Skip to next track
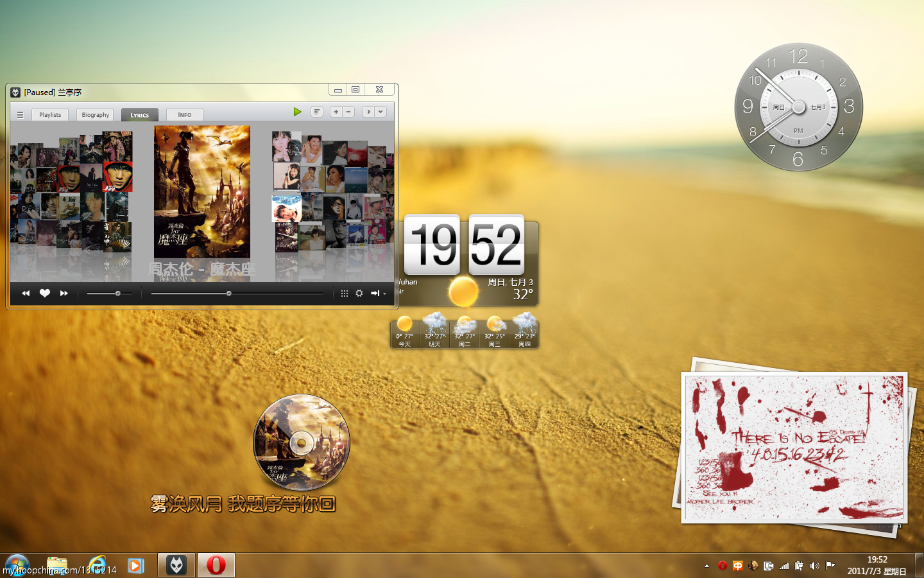This screenshot has height=578, width=924. click(x=64, y=293)
